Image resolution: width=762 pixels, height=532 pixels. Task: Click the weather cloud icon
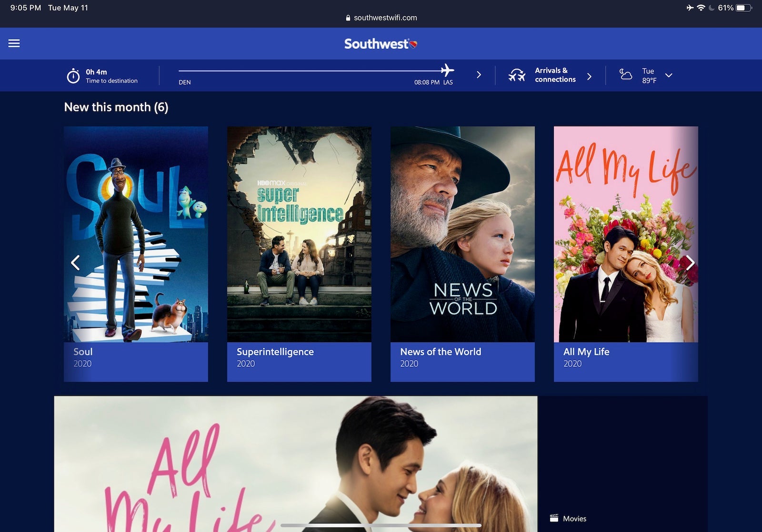click(x=625, y=75)
